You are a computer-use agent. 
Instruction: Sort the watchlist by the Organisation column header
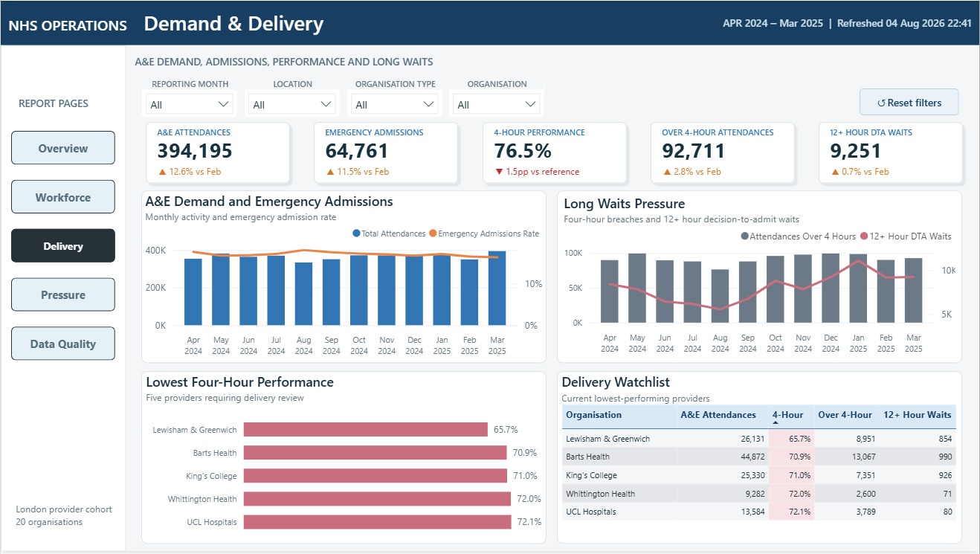coord(593,415)
